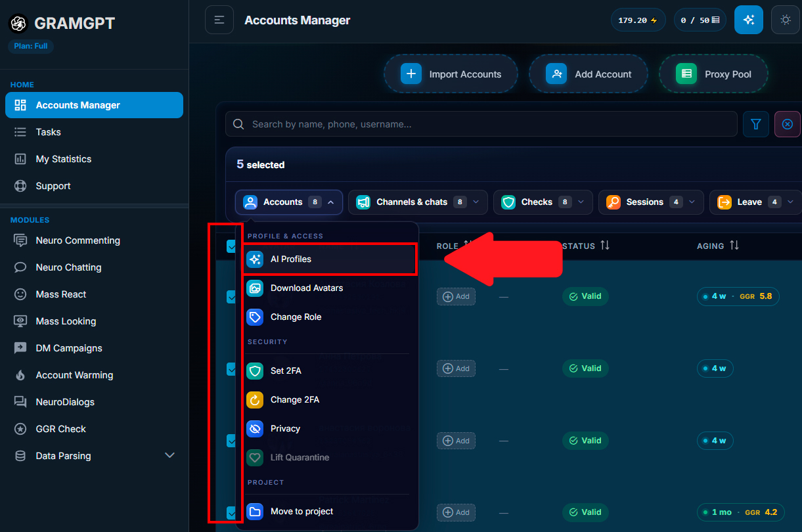
Task: Open Tasks in the sidebar
Action: click(x=94, y=132)
